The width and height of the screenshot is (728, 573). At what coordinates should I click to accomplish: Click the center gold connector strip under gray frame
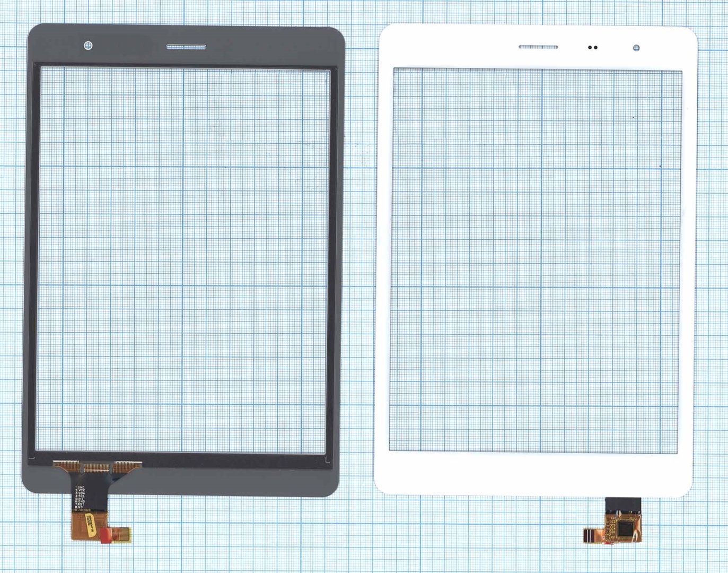point(97,467)
